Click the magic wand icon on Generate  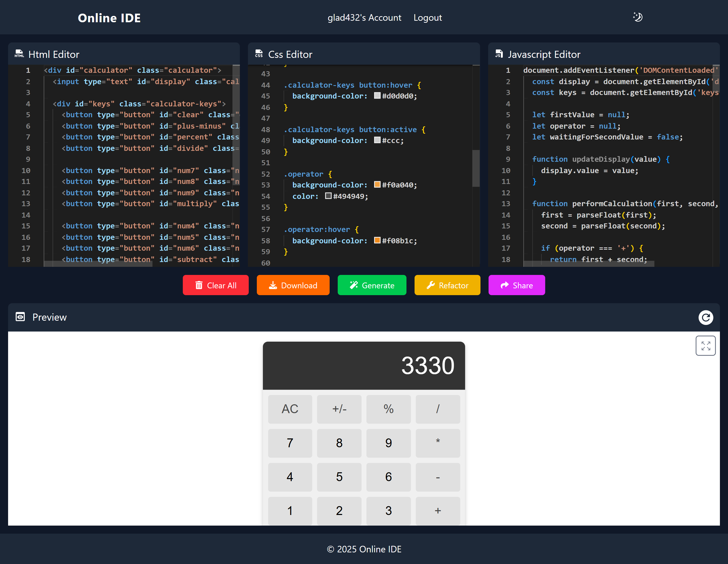pyautogui.click(x=354, y=285)
